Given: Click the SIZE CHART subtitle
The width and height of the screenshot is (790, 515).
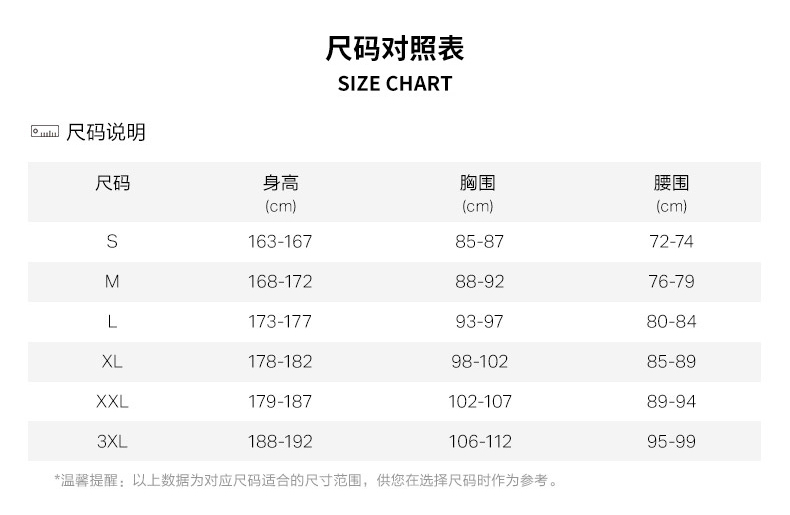Looking at the screenshot, I should coord(395,84).
